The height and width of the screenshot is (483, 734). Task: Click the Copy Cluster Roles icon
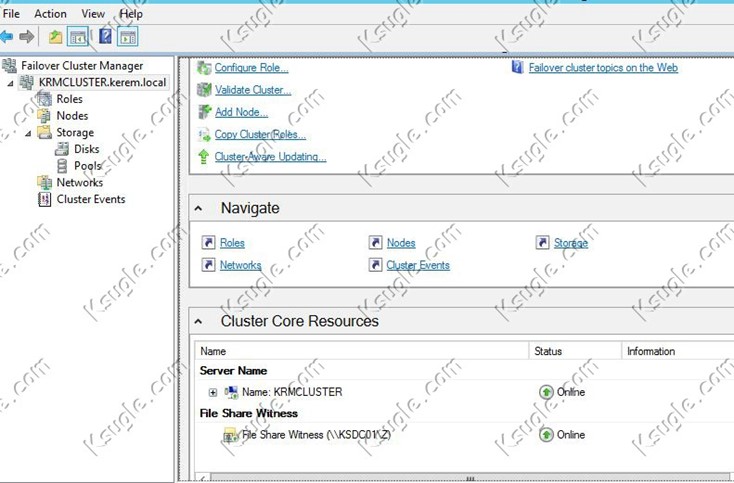click(x=204, y=134)
